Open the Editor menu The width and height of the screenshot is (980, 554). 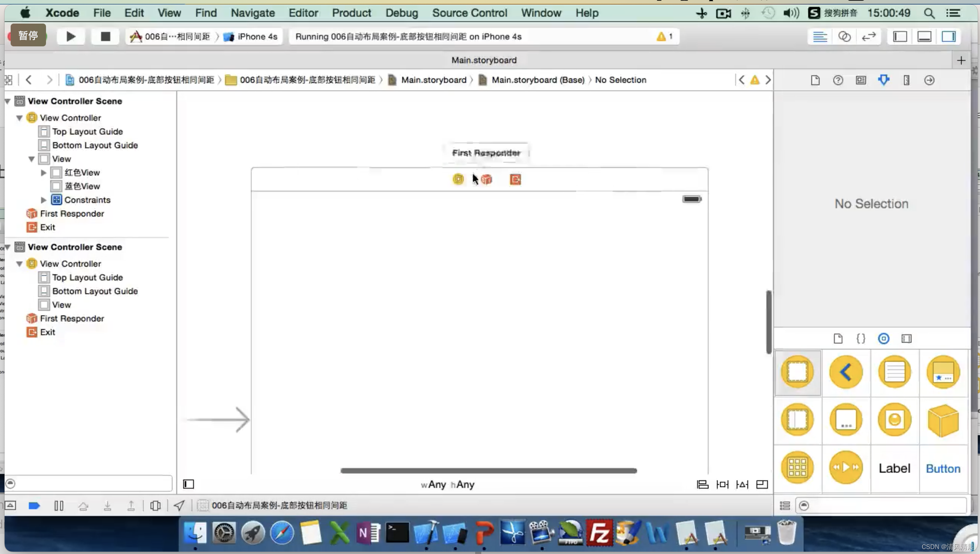point(303,12)
